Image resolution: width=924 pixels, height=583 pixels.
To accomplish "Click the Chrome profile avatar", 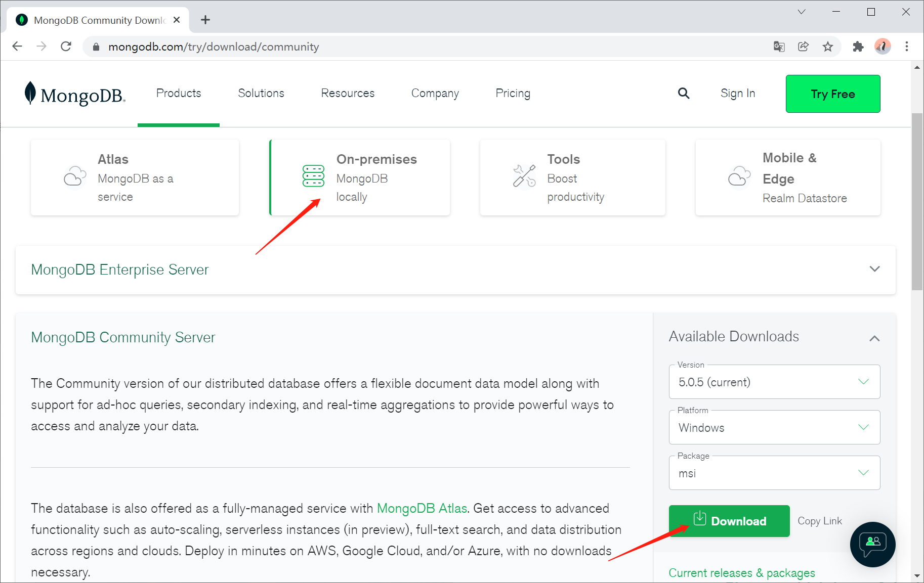I will pos(883,47).
